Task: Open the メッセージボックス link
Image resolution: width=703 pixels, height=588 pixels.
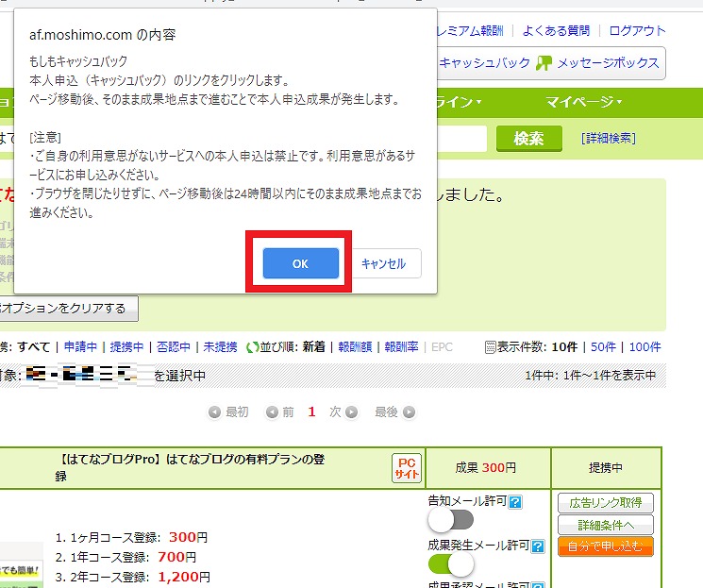Action: coord(608,63)
